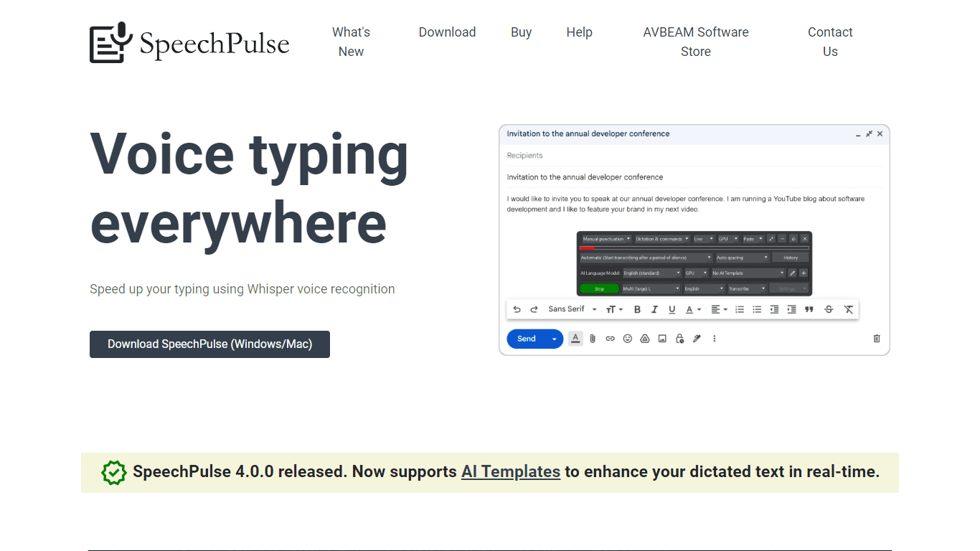Expand the Send options arrow
Viewport: 980px width, 551px height.
tap(555, 339)
